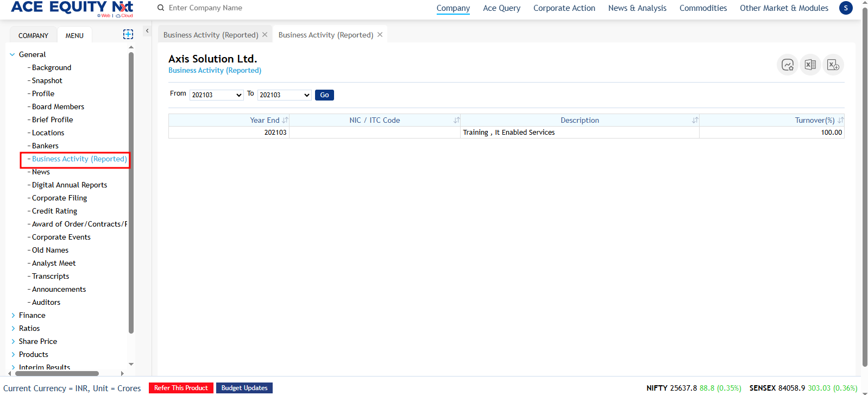Click the chart favorite icon
The width and height of the screenshot is (868, 395).
tap(788, 65)
